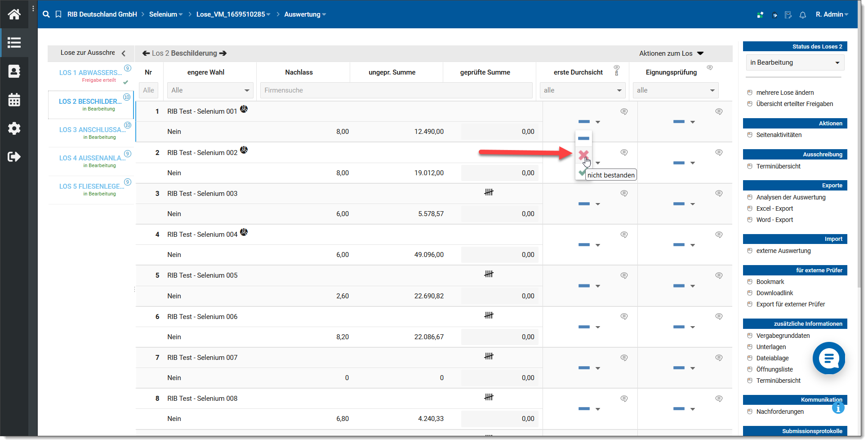The width and height of the screenshot is (868, 443).
Task: Open the Auswertung breadcrumb menu
Action: coord(305,14)
